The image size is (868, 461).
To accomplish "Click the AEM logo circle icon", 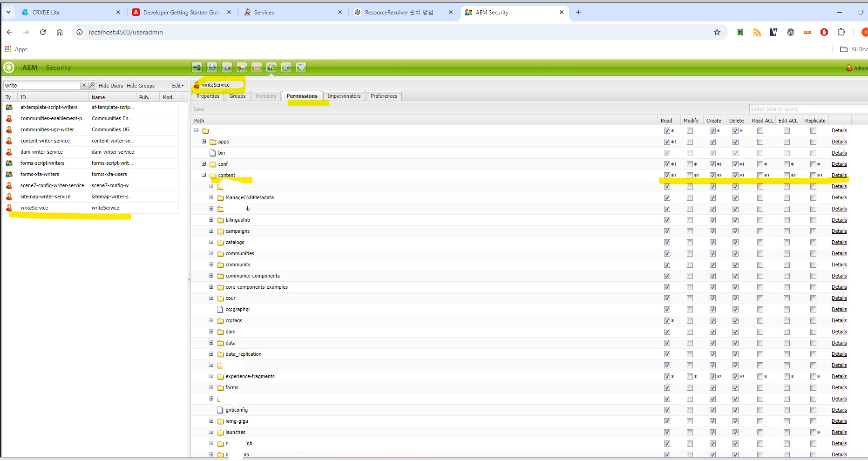I will [9, 68].
